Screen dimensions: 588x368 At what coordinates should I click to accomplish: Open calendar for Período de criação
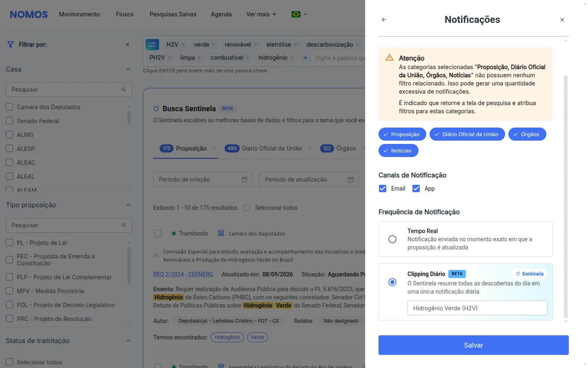click(x=245, y=180)
